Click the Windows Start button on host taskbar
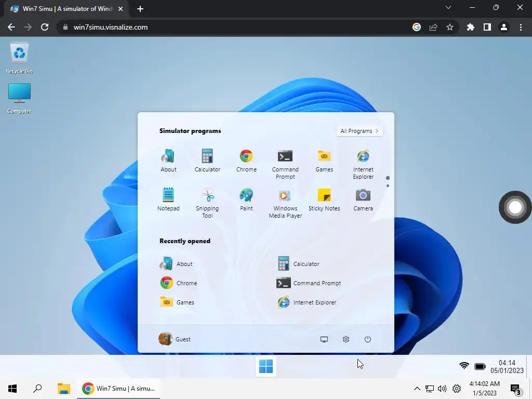 12,389
